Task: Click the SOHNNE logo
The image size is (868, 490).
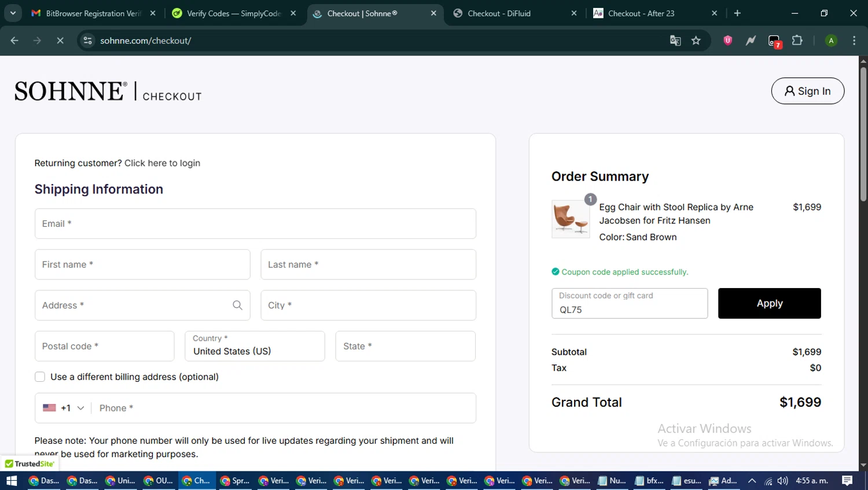Action: (x=71, y=91)
